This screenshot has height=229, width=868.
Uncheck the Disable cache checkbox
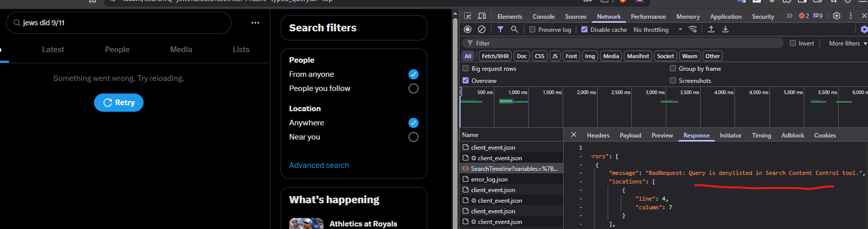[x=584, y=29]
